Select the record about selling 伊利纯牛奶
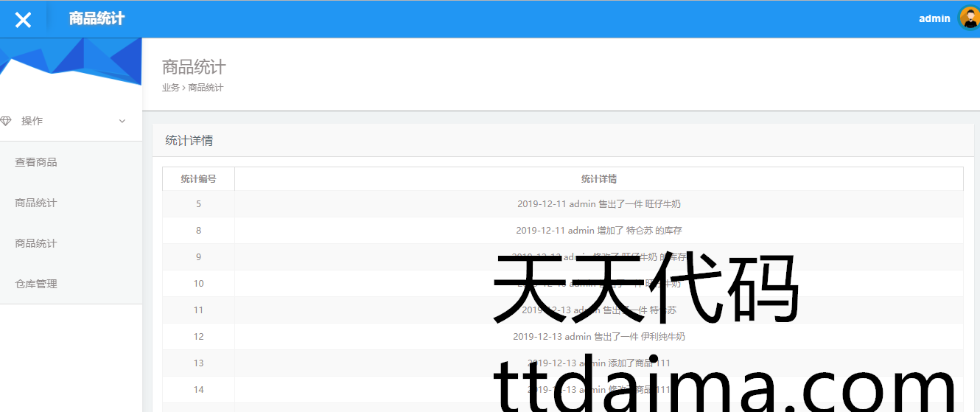The height and width of the screenshot is (412, 980). click(598, 337)
